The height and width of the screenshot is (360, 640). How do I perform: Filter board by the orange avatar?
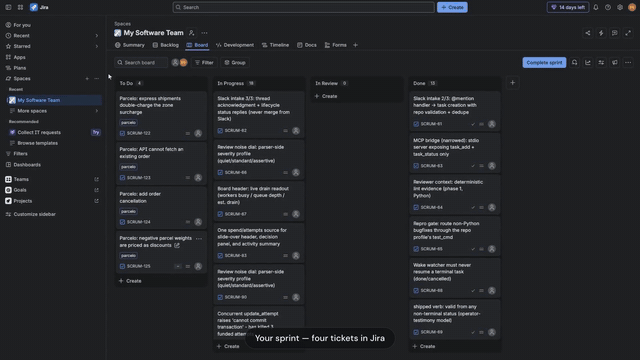click(184, 62)
